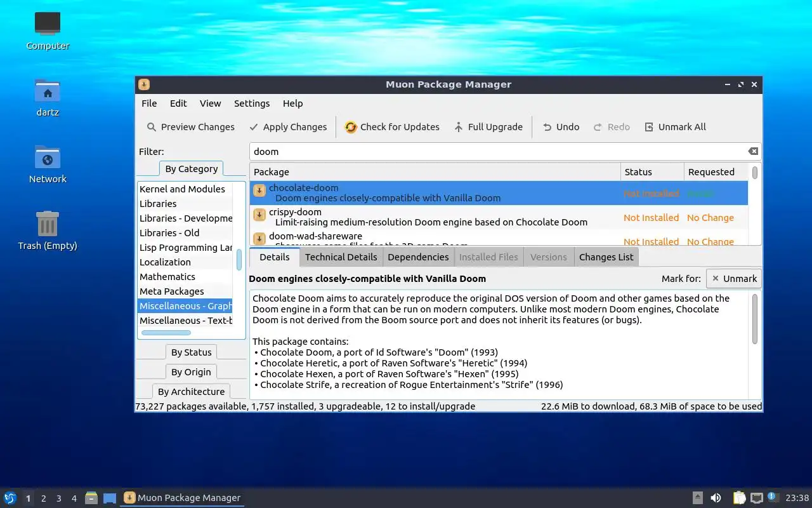The image size is (812, 508).
Task: Sort the list by the Requested column header
Action: click(x=716, y=172)
